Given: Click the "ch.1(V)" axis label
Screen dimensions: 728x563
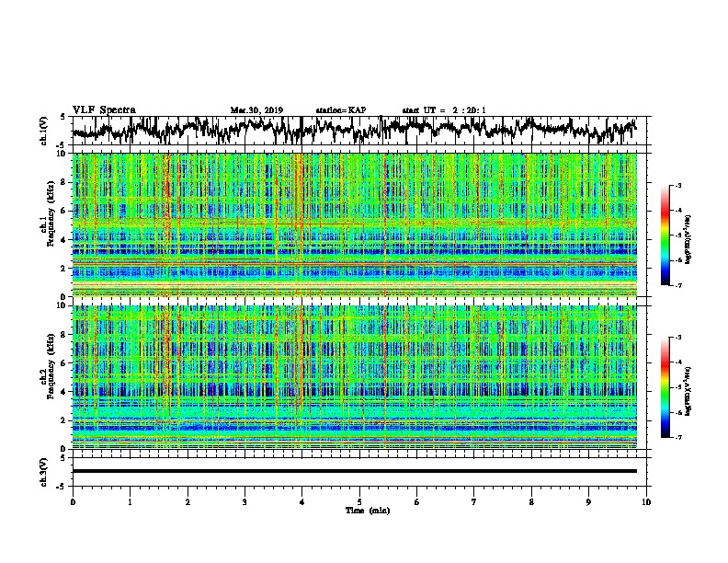Looking at the screenshot, I should 43,131.
